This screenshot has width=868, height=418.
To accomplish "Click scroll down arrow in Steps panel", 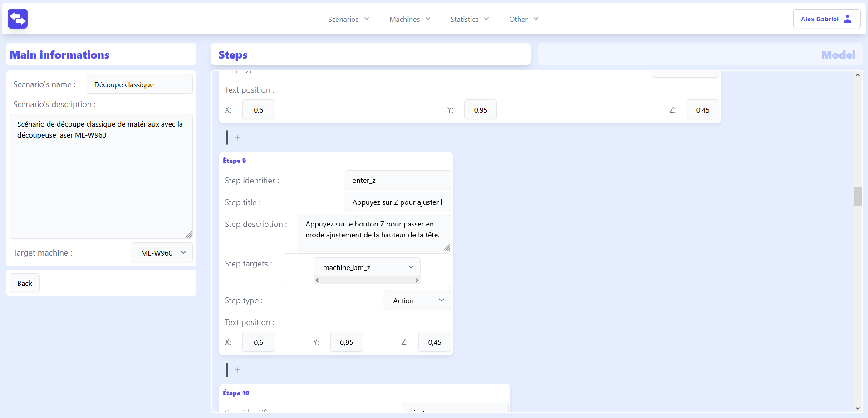I will coord(858,408).
